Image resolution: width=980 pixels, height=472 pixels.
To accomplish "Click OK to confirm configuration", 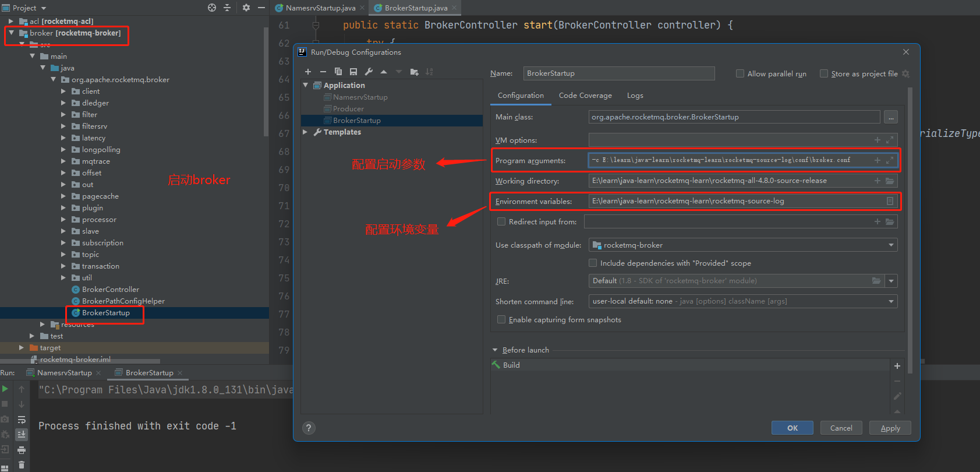I will tap(793, 428).
